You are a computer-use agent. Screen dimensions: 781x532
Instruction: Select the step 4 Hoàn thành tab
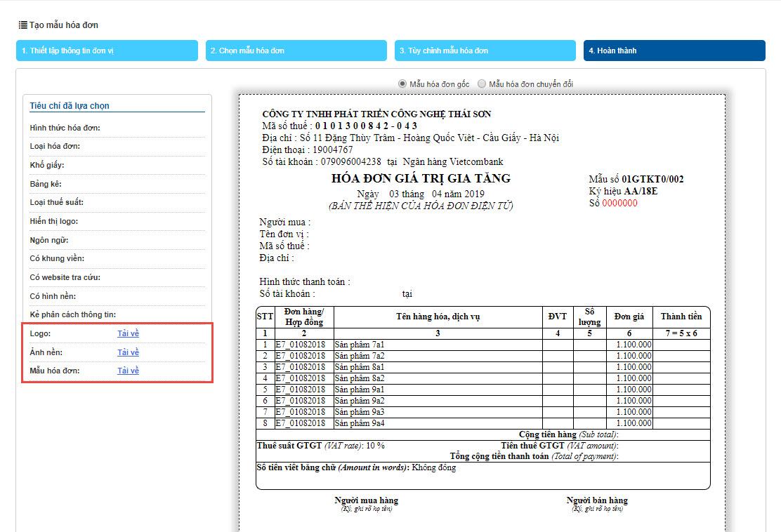tap(674, 51)
